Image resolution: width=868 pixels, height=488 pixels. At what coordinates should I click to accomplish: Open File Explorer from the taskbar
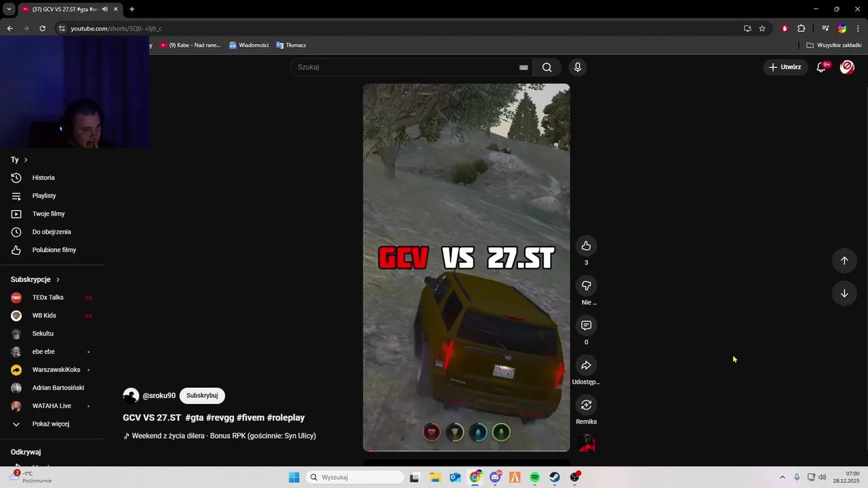(435, 477)
